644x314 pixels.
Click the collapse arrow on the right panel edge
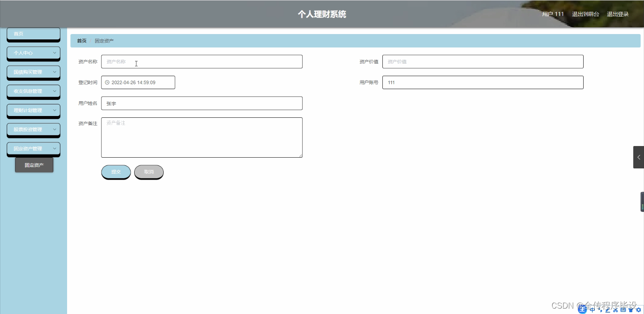[638, 157]
